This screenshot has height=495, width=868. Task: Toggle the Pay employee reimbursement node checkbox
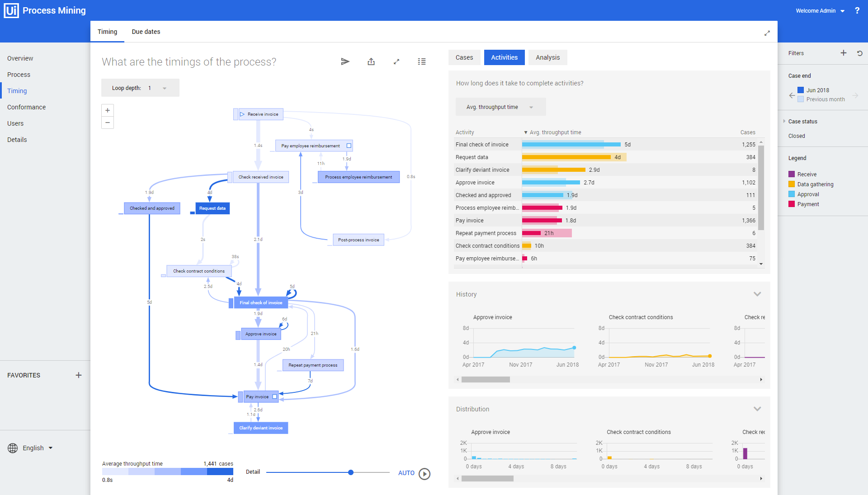[x=349, y=146]
